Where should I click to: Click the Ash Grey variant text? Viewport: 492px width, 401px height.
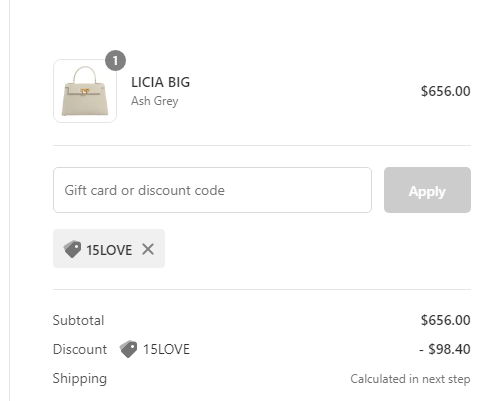pyautogui.click(x=155, y=101)
